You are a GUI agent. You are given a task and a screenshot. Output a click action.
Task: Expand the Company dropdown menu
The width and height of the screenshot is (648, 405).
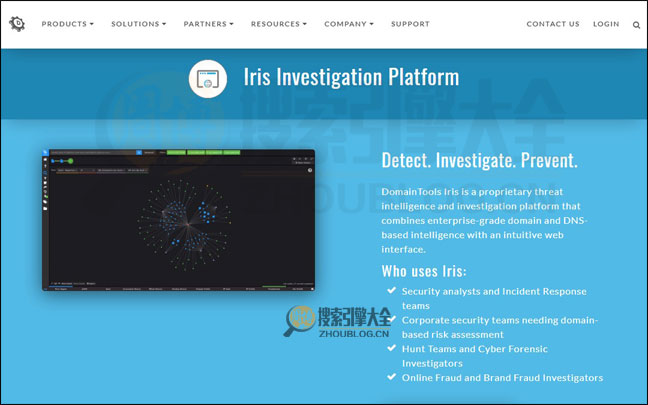pos(349,24)
